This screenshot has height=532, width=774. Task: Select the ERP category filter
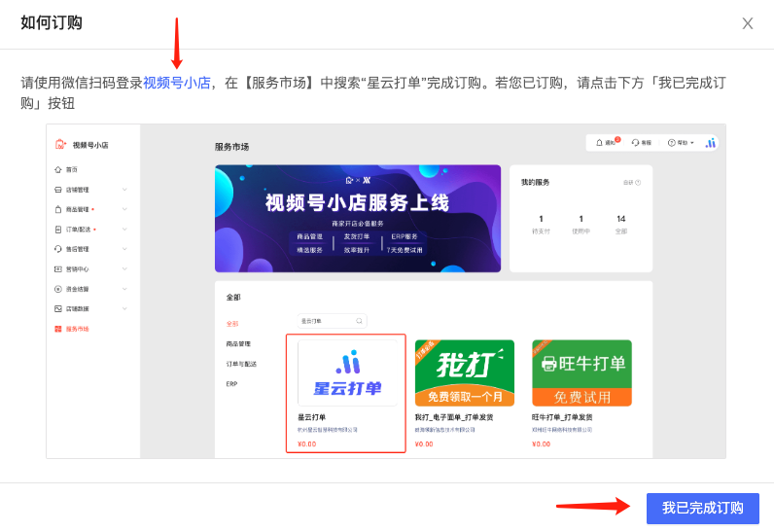click(x=231, y=383)
